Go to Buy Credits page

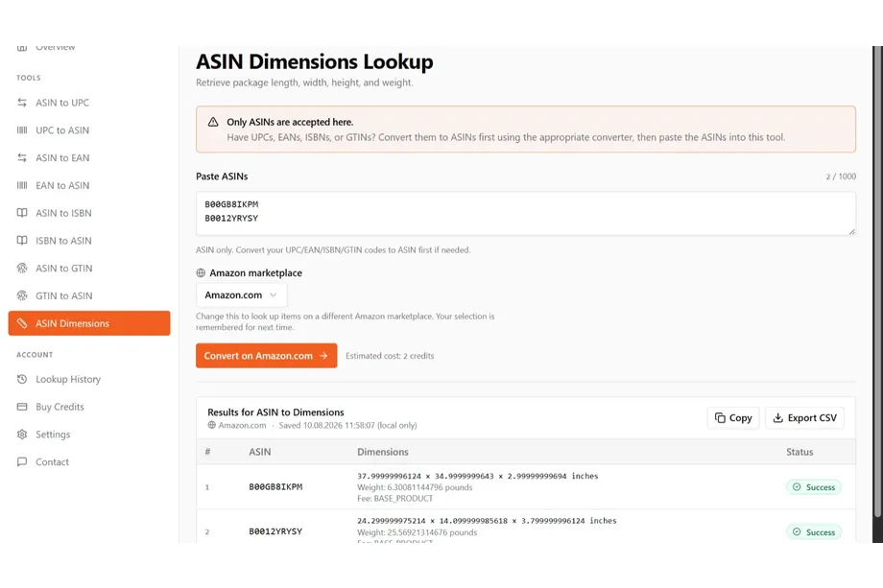point(89,407)
